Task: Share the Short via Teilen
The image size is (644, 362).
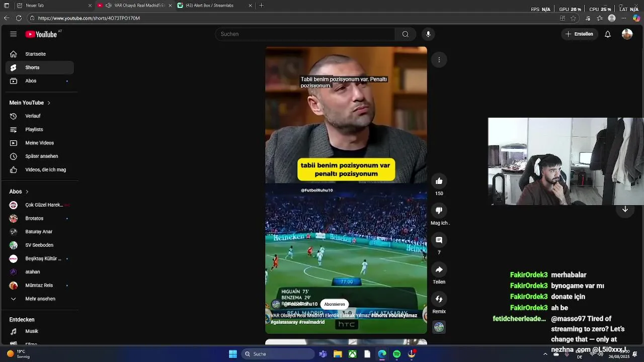Action: [439, 269]
